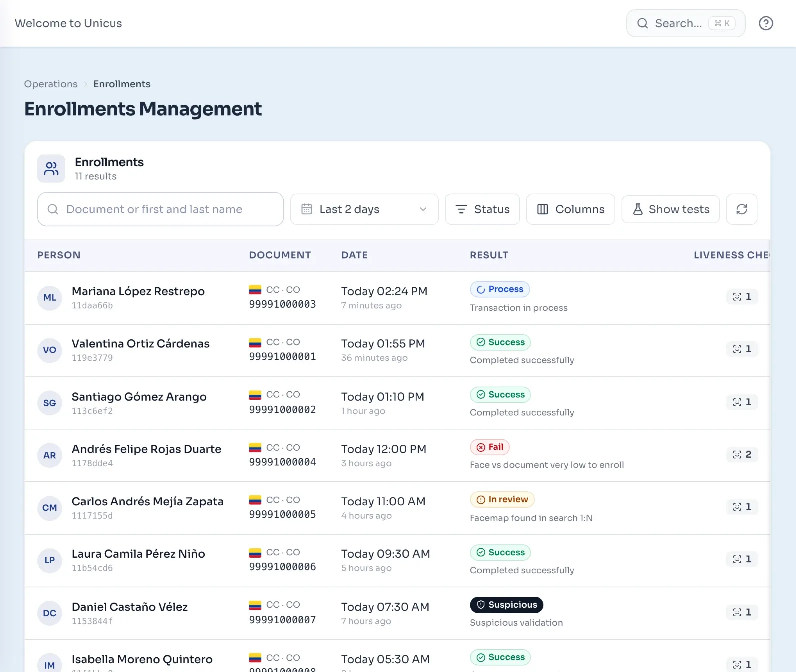Click the enrollment ID 1153844f

pos(92,621)
